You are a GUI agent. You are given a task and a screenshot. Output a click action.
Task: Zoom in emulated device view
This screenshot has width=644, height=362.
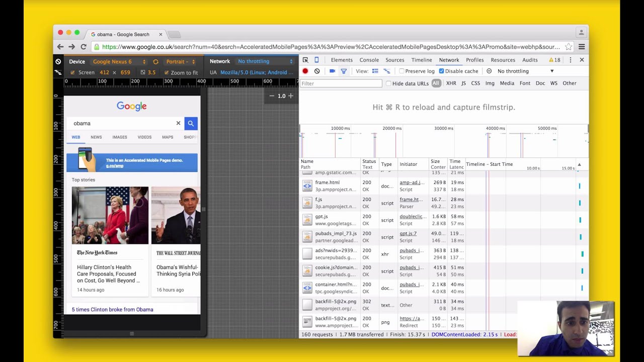pyautogui.click(x=290, y=96)
